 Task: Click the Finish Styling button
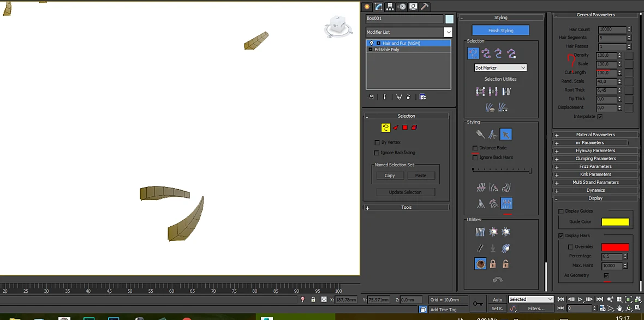point(500,31)
